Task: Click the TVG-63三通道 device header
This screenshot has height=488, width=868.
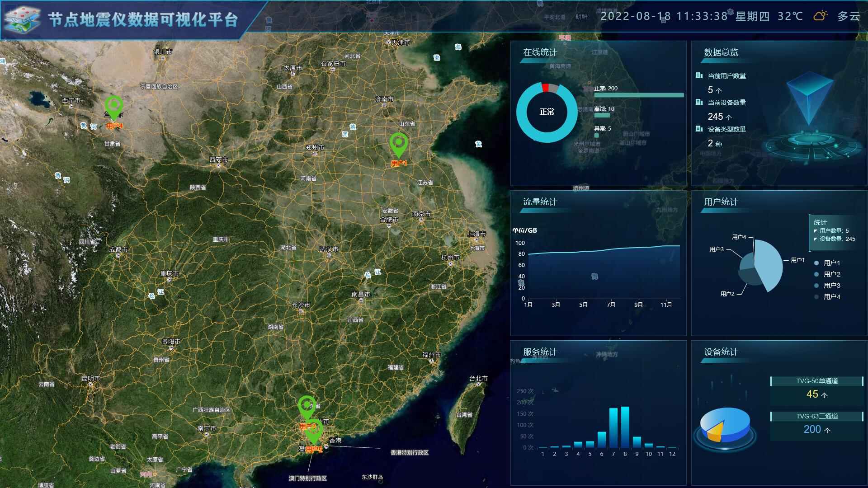Action: pyautogui.click(x=817, y=416)
